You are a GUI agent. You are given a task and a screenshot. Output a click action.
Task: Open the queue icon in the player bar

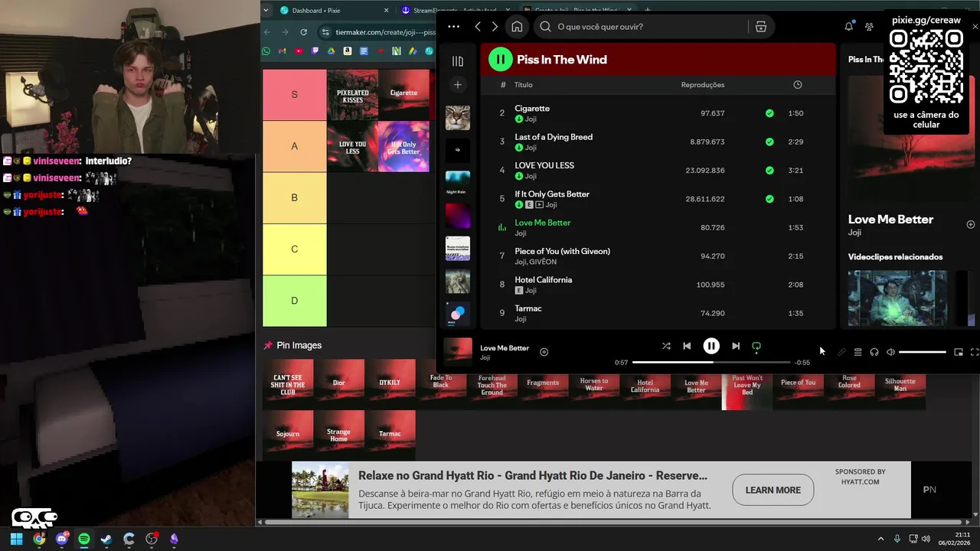[857, 352]
